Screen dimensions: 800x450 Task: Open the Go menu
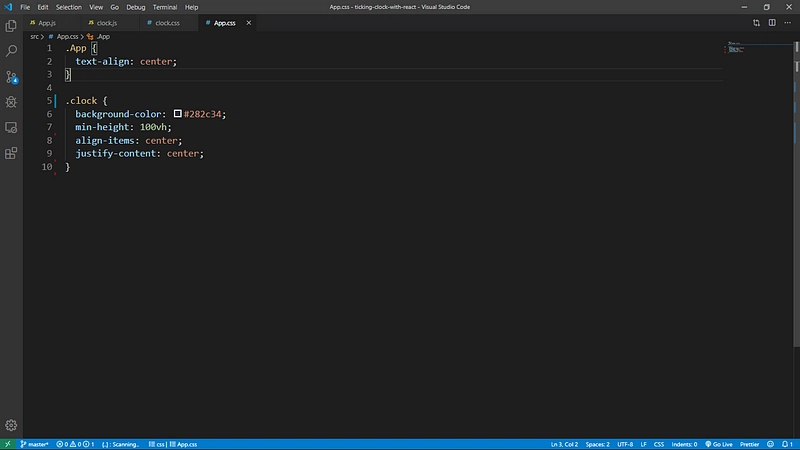click(114, 7)
